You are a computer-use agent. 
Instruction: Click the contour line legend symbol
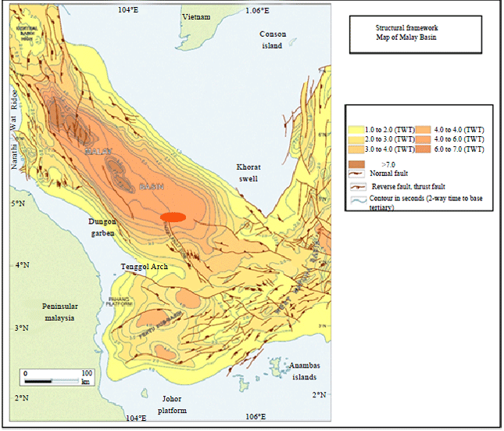(358, 200)
